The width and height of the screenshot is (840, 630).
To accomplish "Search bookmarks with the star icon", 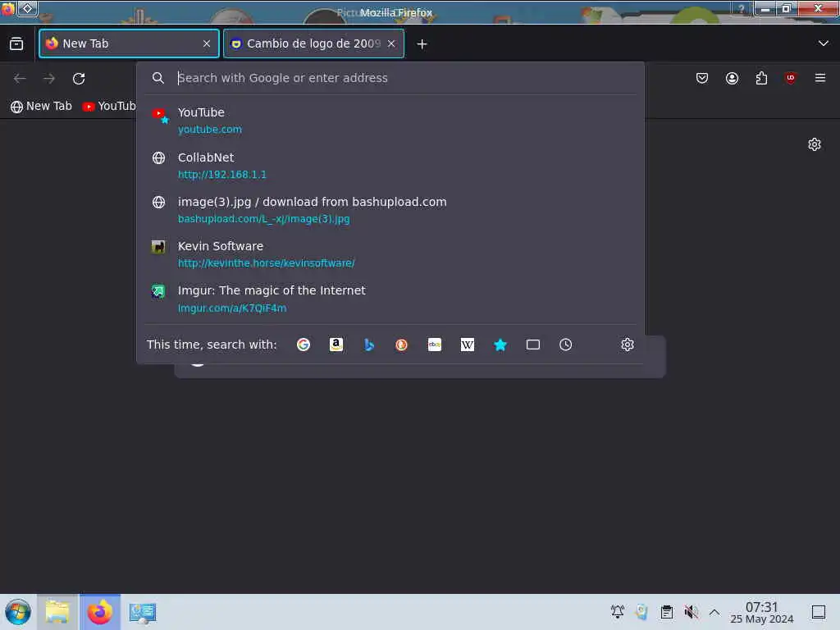I will (500, 345).
